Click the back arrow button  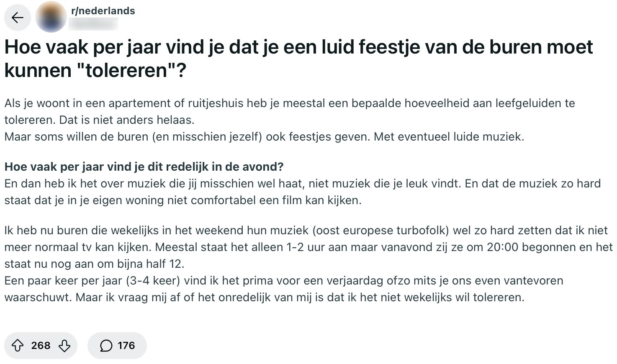click(17, 18)
